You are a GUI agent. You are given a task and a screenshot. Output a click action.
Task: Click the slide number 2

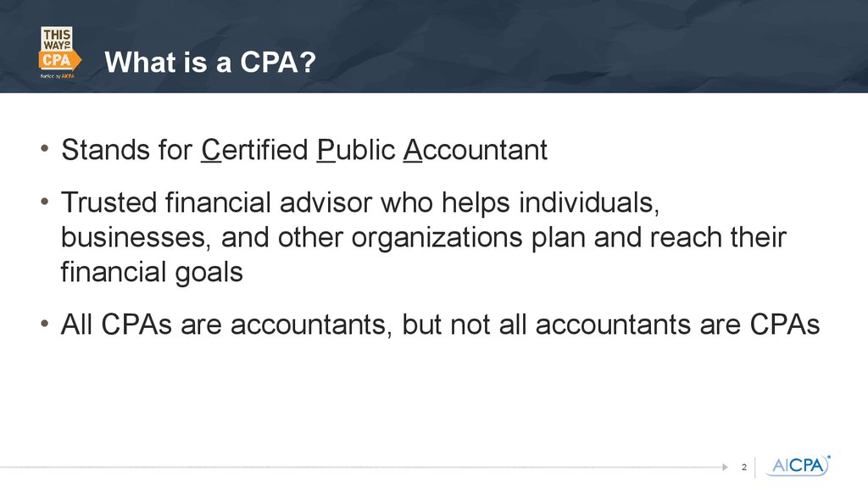click(744, 468)
